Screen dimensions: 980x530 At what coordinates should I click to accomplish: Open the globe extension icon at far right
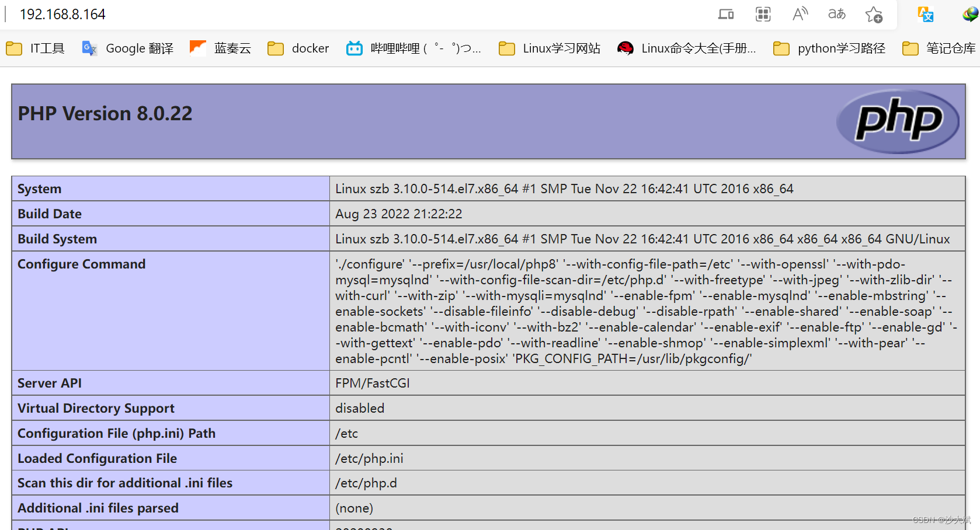pos(970,15)
